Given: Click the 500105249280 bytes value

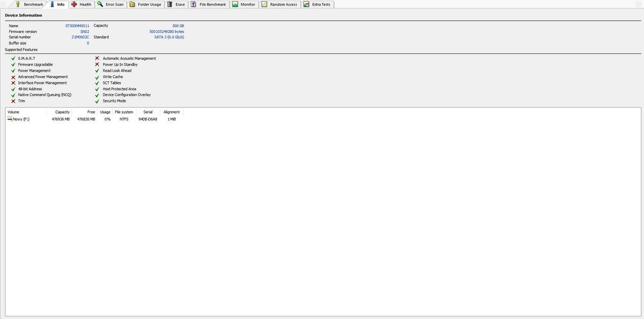Looking at the screenshot, I should [x=167, y=31].
